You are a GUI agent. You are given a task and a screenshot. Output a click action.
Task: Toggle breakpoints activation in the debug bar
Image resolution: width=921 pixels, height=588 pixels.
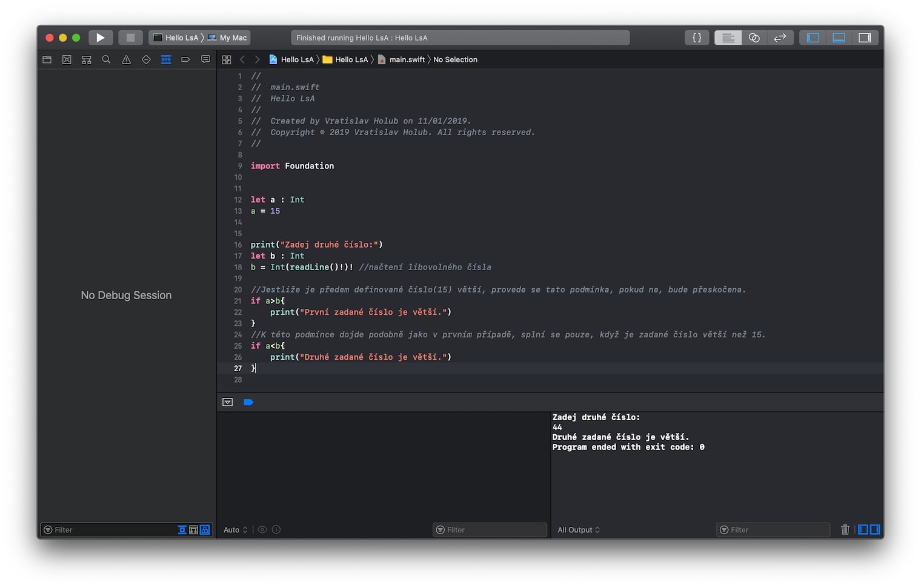[x=248, y=402]
